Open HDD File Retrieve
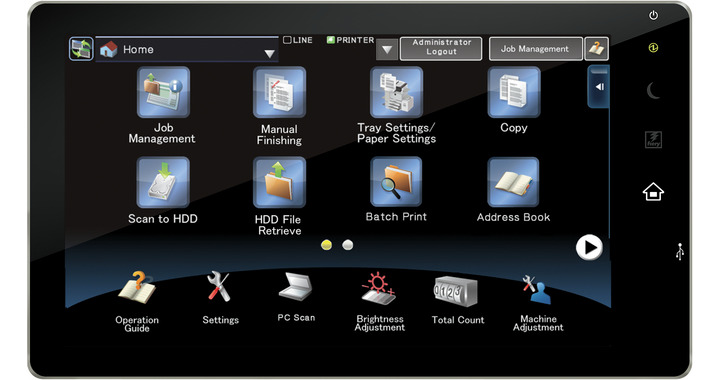 [x=279, y=182]
